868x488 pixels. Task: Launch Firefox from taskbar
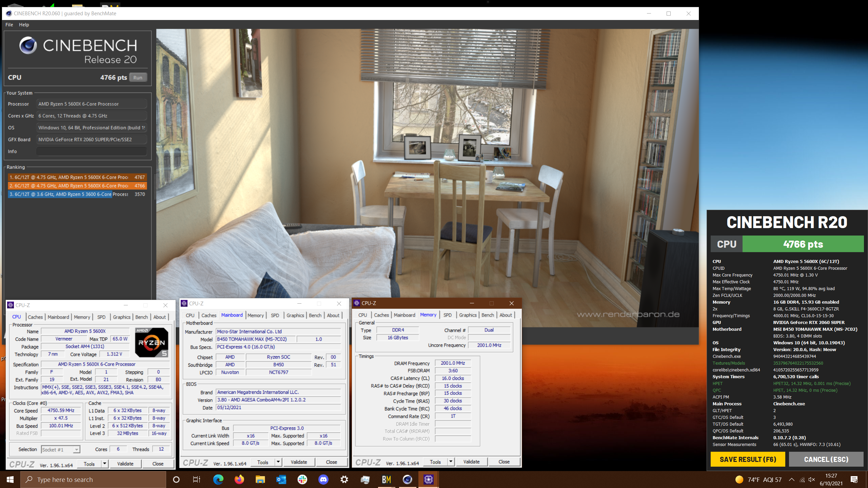[x=239, y=480]
